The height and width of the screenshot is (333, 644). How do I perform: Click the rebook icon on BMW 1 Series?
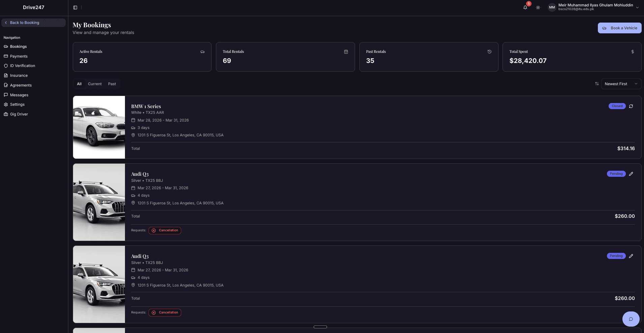coord(631,106)
